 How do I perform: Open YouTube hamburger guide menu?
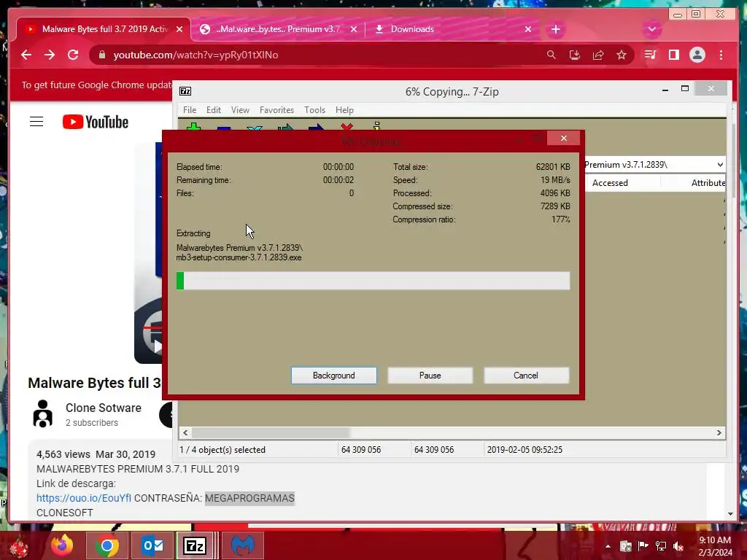point(36,122)
